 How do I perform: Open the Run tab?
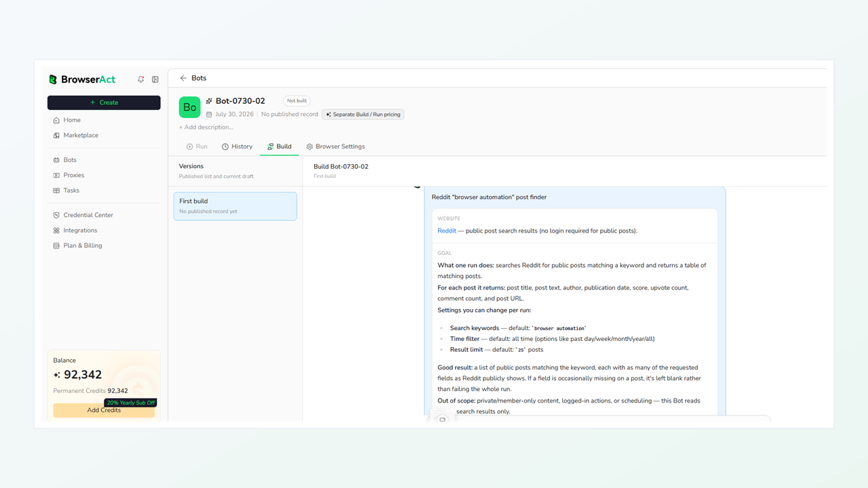tap(197, 146)
